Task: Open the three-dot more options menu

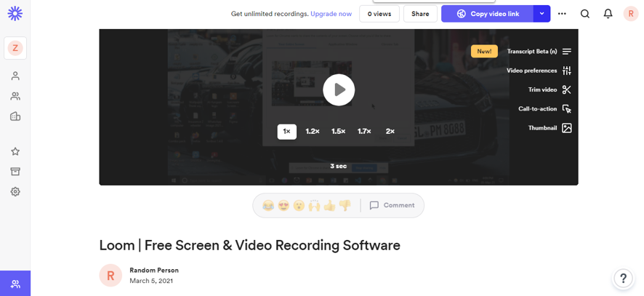Action: 562,14
